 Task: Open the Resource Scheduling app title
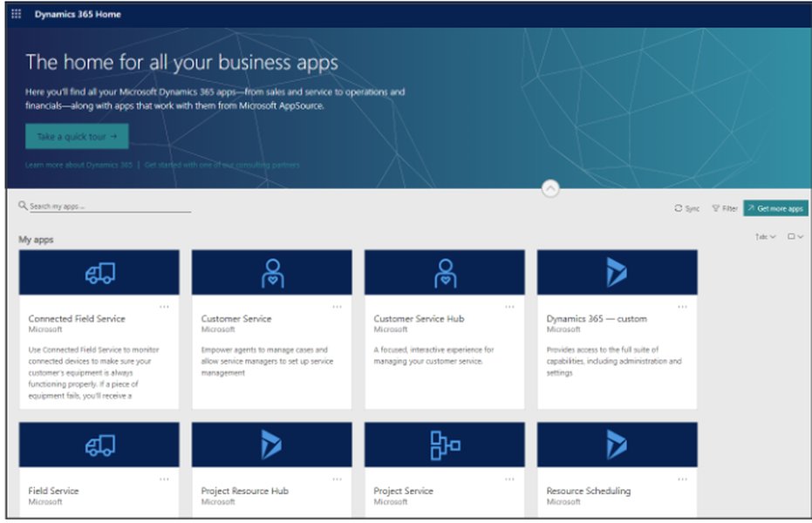coord(588,491)
